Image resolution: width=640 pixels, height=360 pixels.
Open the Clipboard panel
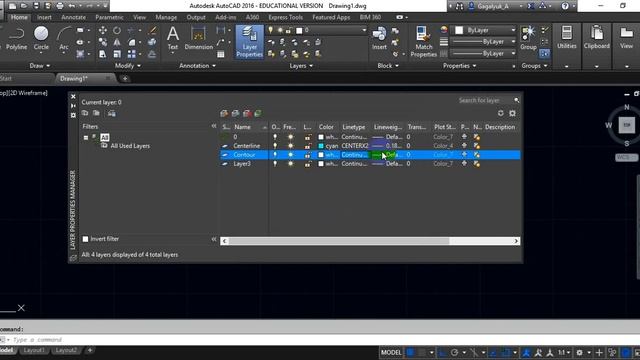click(x=596, y=38)
